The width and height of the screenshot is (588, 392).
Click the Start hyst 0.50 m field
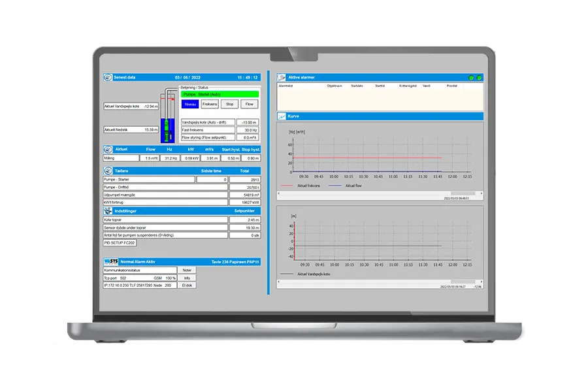[x=230, y=158]
